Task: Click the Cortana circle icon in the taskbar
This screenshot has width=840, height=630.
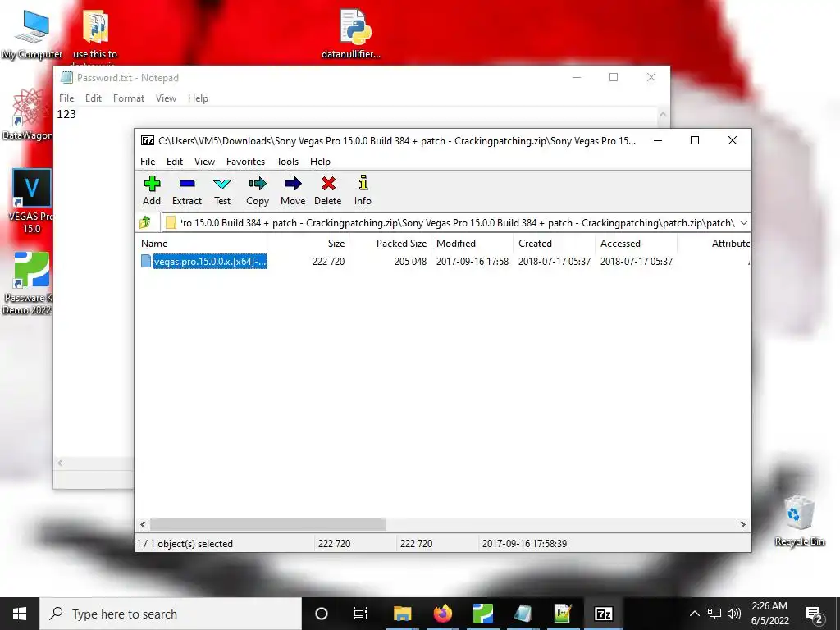Action: 322,614
